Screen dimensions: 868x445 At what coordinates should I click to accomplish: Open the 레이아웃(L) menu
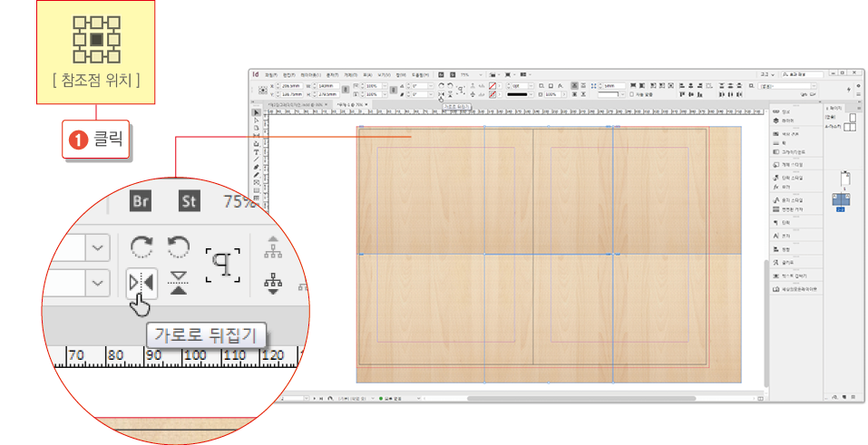310,74
